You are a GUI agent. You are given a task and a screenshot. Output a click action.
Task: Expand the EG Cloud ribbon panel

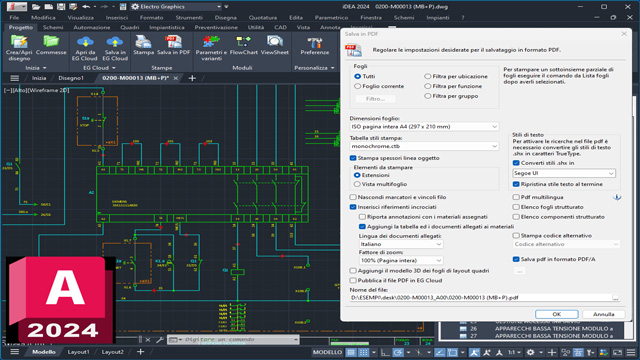[x=99, y=68]
